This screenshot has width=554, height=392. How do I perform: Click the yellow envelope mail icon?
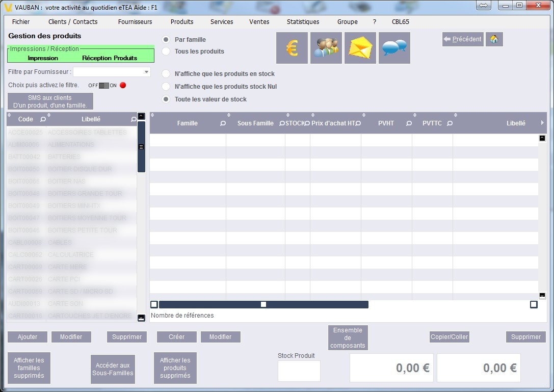pyautogui.click(x=360, y=48)
